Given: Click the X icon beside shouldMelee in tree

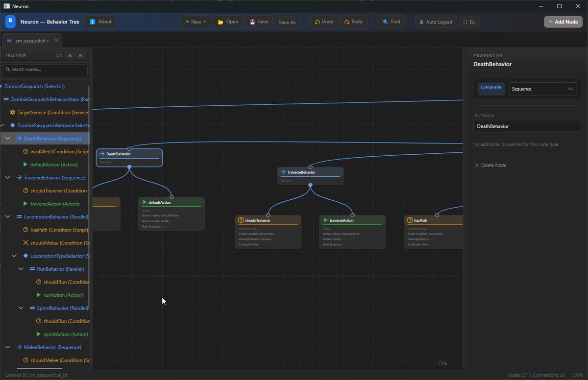Looking at the screenshot, I should click(x=26, y=243).
